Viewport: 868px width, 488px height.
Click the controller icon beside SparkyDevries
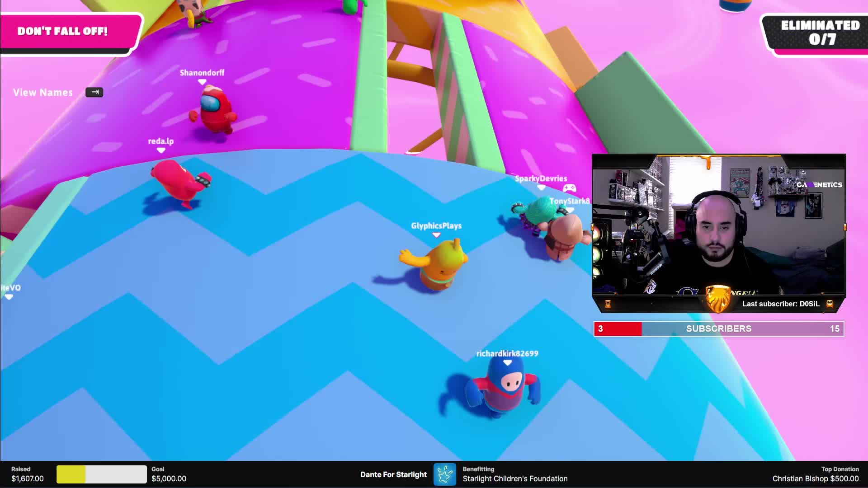570,188
